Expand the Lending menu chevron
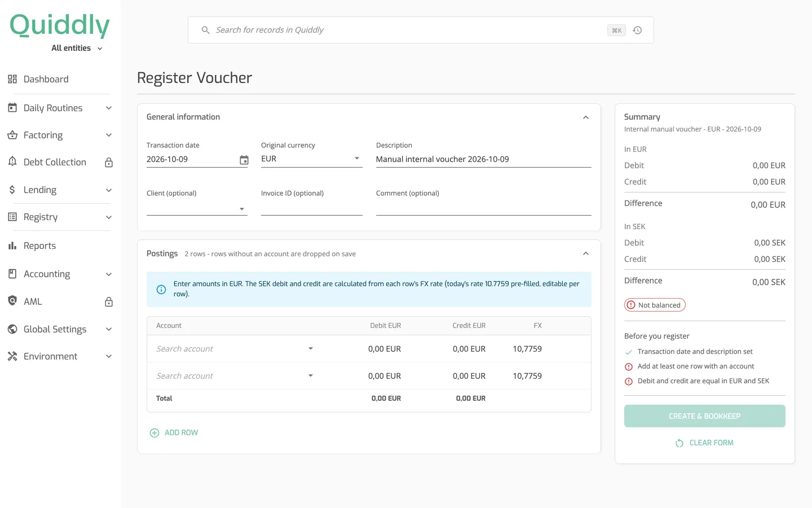The width and height of the screenshot is (812, 508). [109, 190]
